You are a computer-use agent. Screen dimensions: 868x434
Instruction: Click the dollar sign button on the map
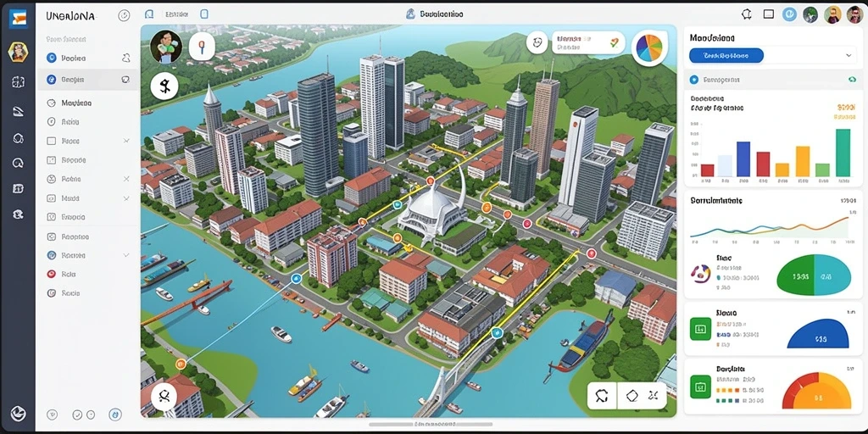(164, 86)
